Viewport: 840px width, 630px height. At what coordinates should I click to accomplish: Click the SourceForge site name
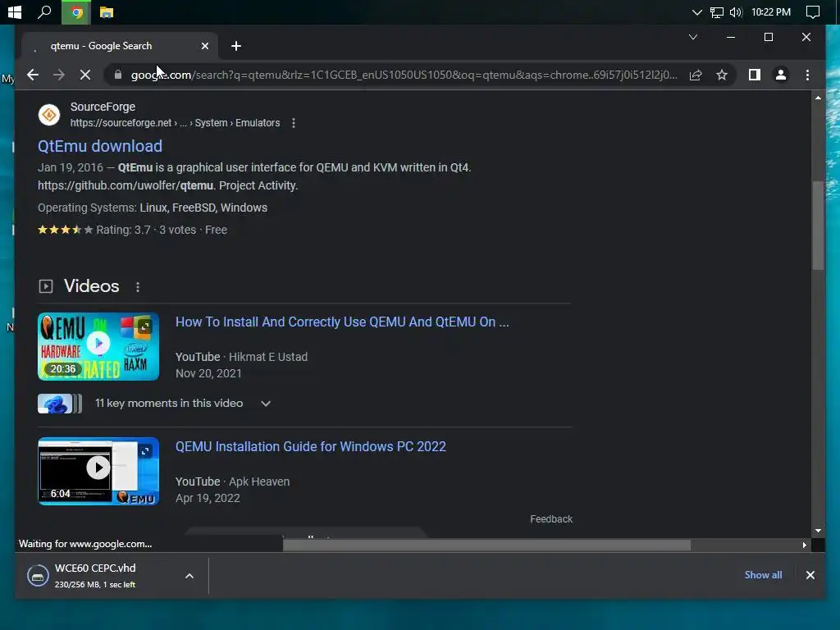coord(103,107)
